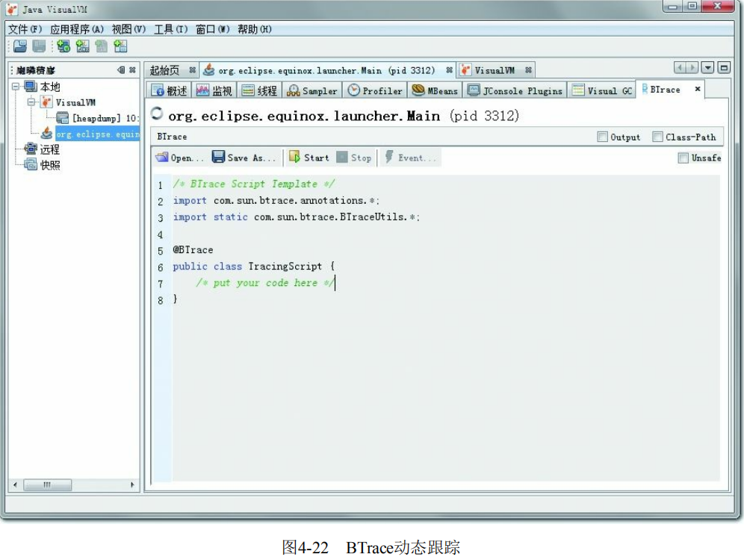Close the VisualVM document tab
Screen dimensions: 744x560
click(528, 70)
